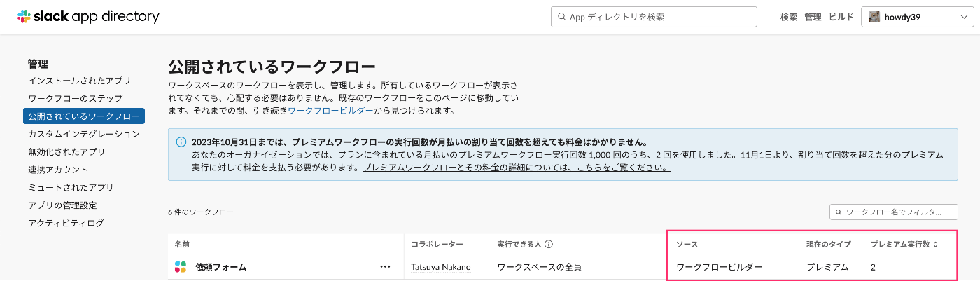
Task: Open the three-dot menu for 依頼フォーム
Action: pyautogui.click(x=385, y=267)
